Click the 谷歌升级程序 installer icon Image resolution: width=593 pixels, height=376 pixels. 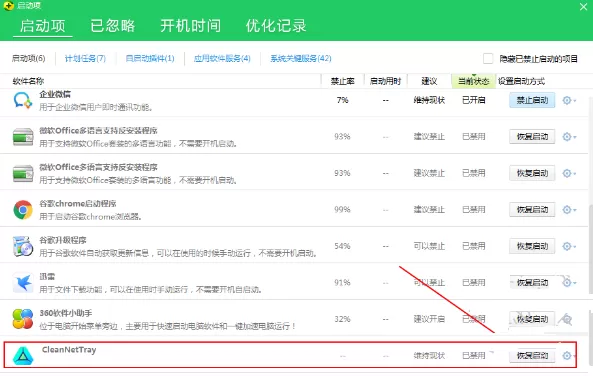click(23, 246)
